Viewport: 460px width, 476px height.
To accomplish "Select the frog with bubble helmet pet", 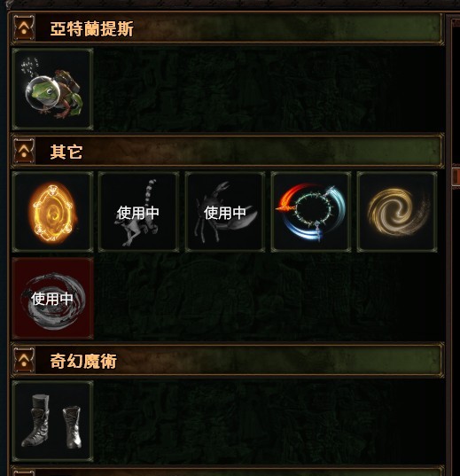I will tap(53, 90).
